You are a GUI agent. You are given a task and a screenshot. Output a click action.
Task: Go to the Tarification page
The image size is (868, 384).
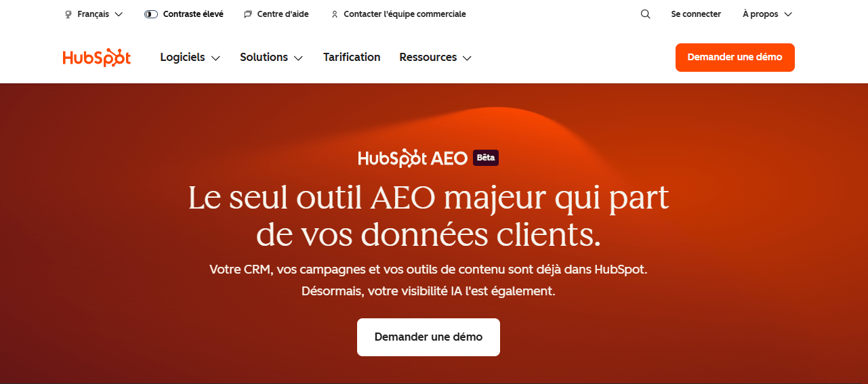pos(352,58)
